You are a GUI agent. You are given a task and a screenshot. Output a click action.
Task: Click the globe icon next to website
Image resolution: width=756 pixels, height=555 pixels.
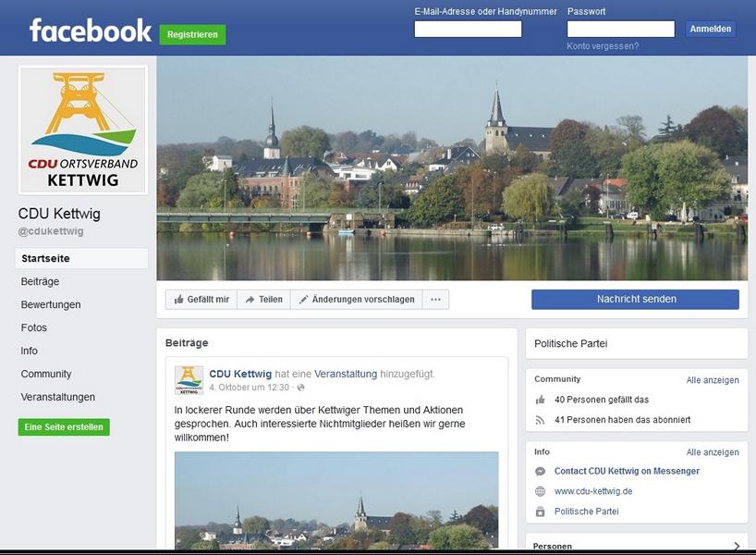[541, 491]
